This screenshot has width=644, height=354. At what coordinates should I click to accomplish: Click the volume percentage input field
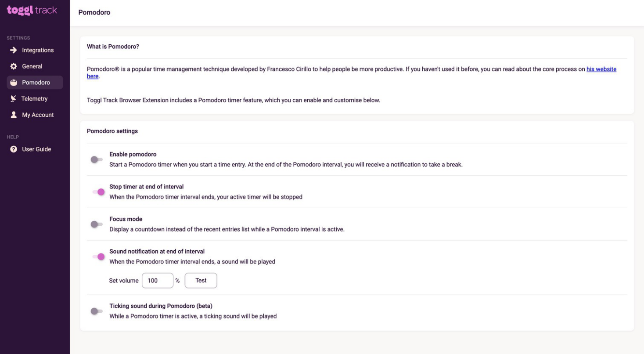point(157,280)
